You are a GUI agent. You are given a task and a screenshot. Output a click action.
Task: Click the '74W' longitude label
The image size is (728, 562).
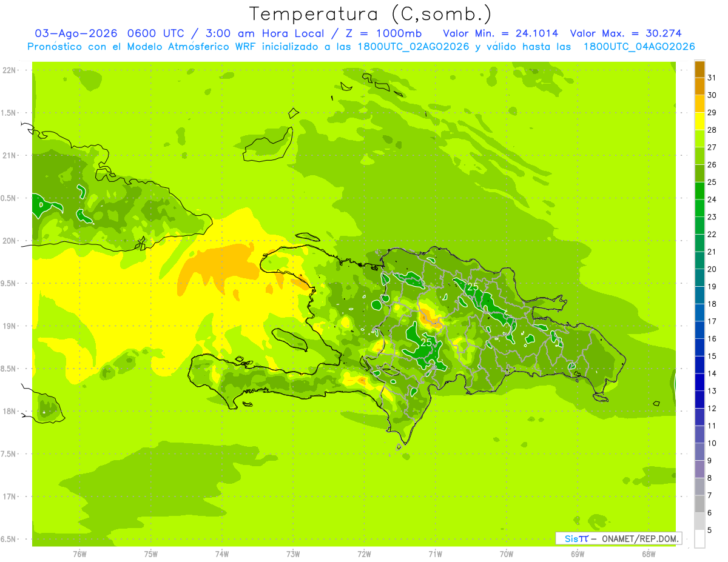(222, 554)
